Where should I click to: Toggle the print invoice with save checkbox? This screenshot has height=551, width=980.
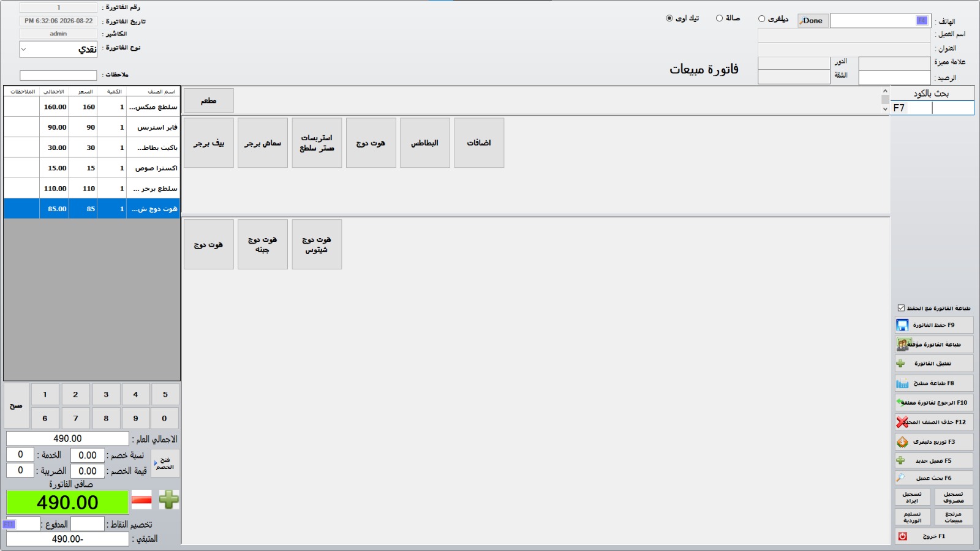point(901,308)
